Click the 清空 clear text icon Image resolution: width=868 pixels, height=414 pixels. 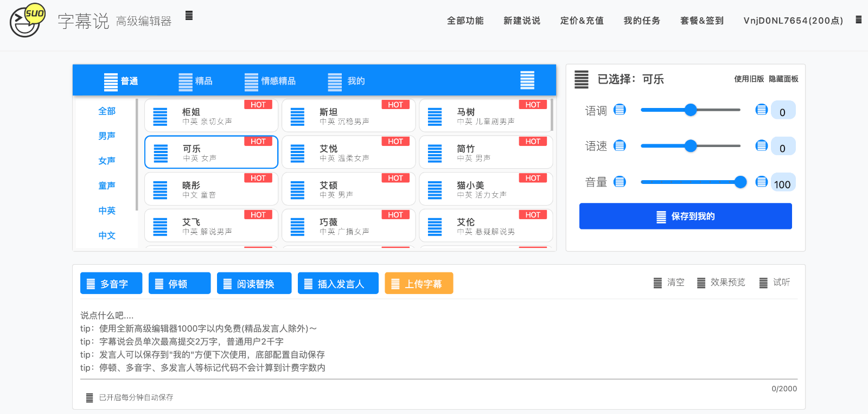coord(658,283)
